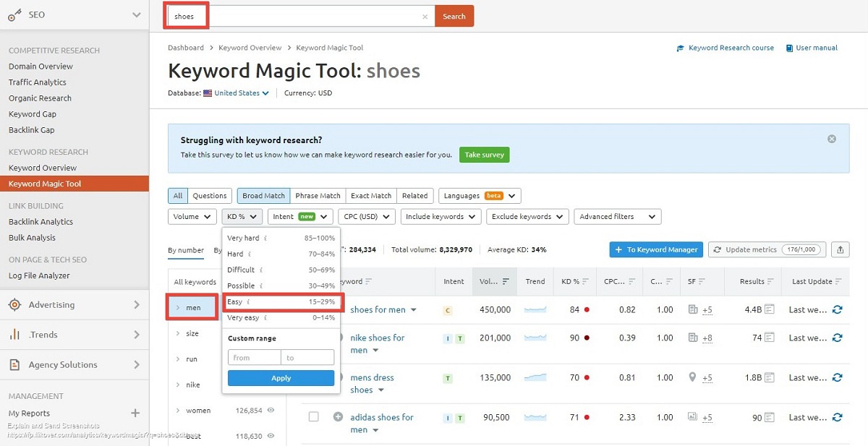Open Include keywords filter dropdown
Screen dimensions: 868x446
pyautogui.click(x=441, y=217)
